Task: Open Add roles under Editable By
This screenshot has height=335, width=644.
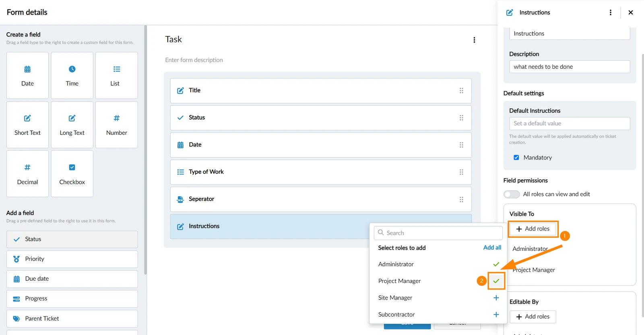Action: (x=533, y=317)
